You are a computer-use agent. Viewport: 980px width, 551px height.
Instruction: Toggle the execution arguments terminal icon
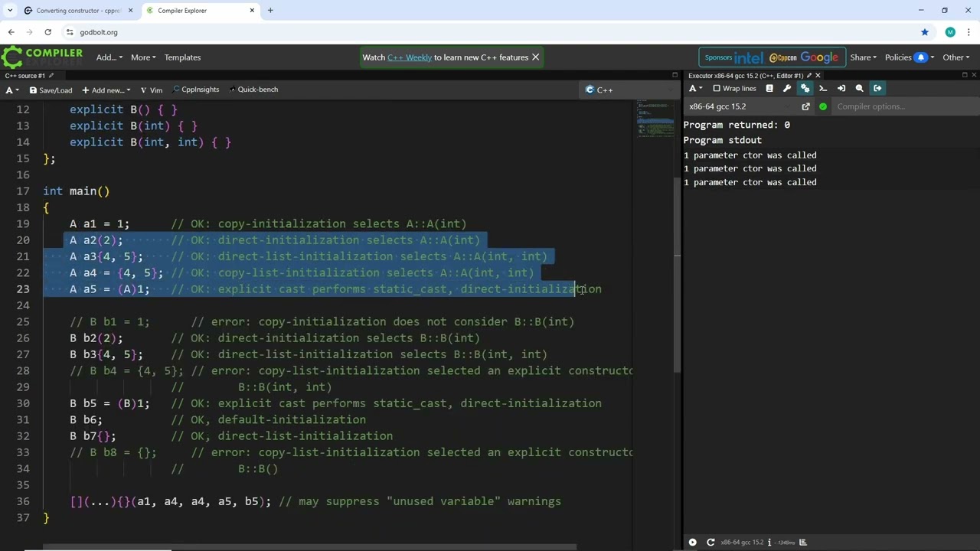(x=823, y=89)
